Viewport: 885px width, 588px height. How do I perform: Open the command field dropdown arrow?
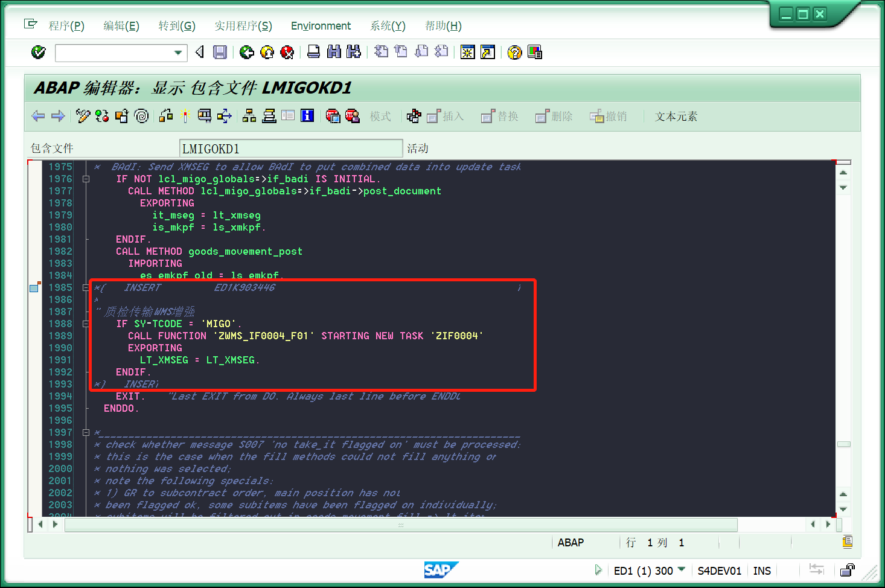click(x=178, y=53)
